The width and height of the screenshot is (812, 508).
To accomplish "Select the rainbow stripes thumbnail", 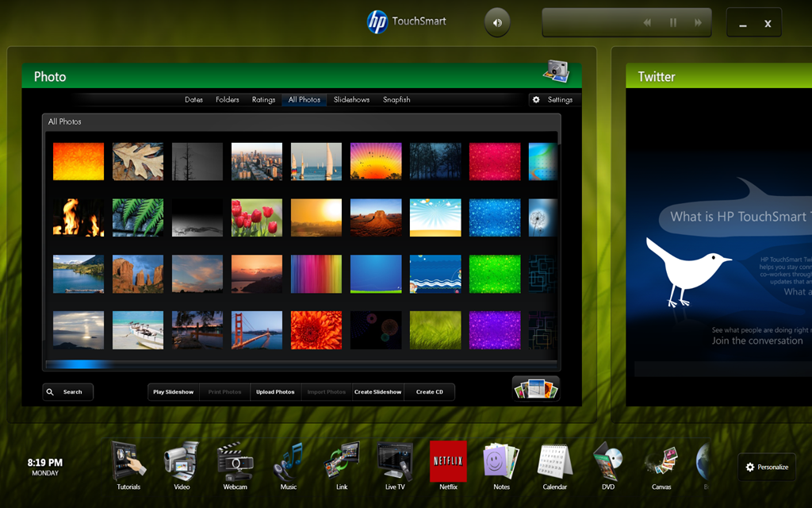I will pyautogui.click(x=316, y=274).
